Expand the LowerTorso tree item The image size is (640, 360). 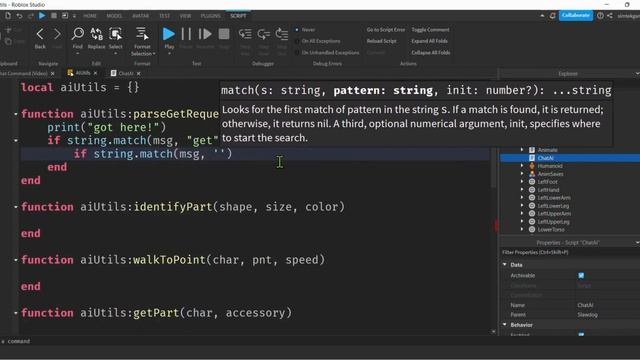point(522,229)
